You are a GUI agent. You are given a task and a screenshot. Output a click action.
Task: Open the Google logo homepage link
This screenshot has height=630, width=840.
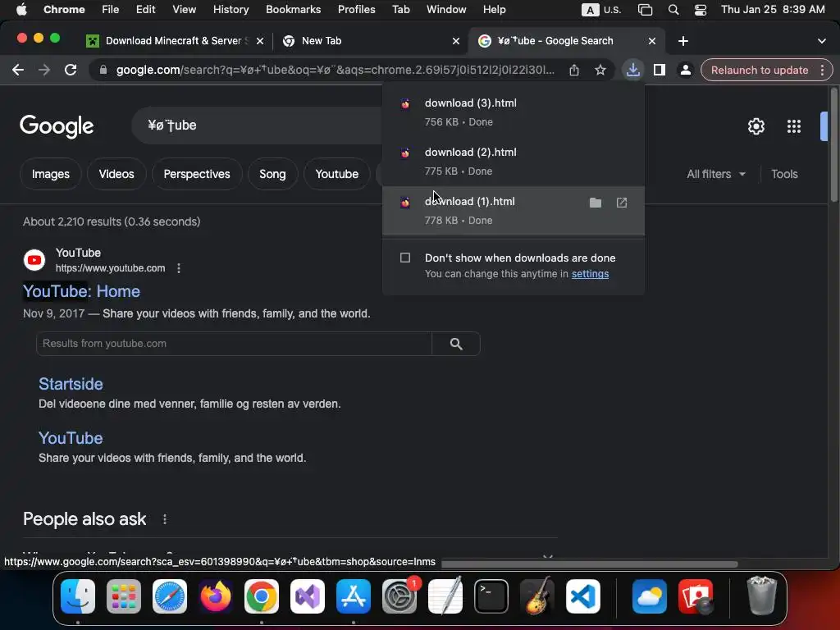tap(57, 126)
